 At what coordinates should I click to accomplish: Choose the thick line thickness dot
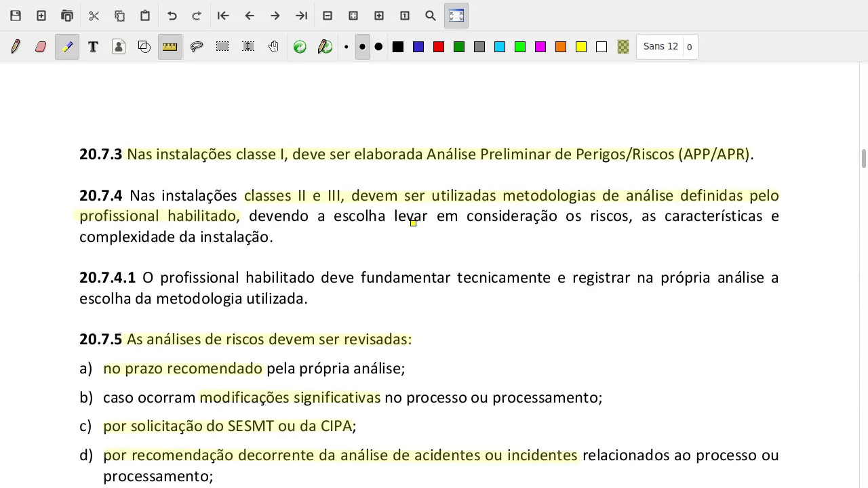(378, 47)
